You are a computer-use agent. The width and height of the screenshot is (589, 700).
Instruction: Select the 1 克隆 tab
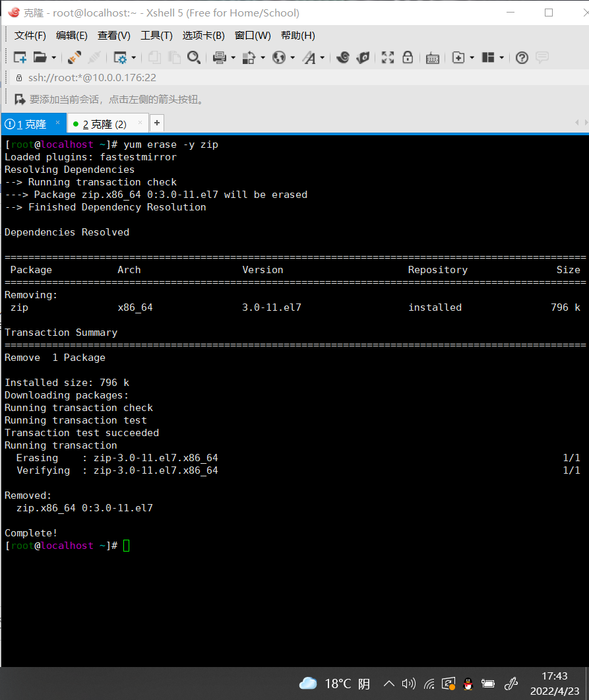tap(34, 123)
